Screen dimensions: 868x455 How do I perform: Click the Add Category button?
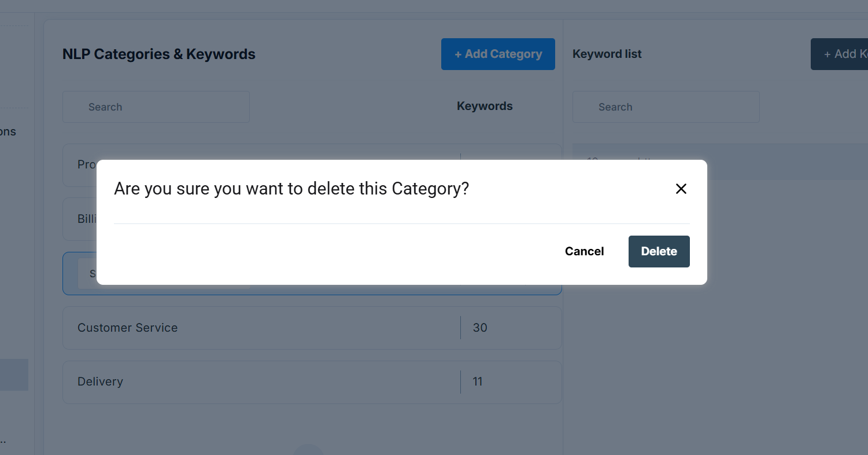[x=498, y=54]
